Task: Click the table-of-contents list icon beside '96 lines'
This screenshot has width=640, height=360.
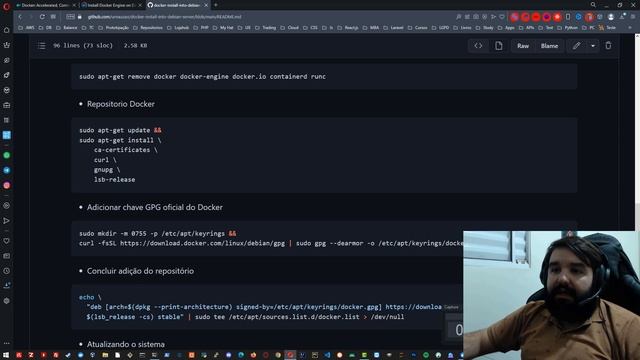Action: pos(41,46)
